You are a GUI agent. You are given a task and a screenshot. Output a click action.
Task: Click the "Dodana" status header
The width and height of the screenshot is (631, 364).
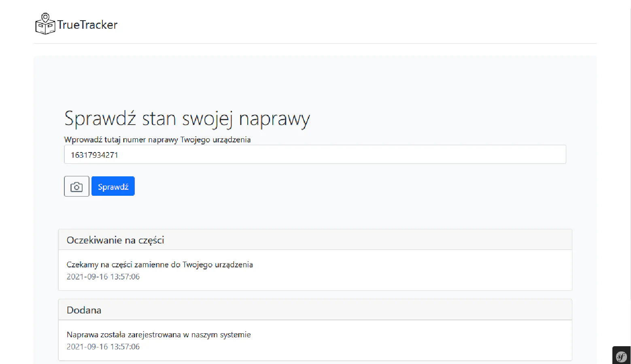(84, 310)
